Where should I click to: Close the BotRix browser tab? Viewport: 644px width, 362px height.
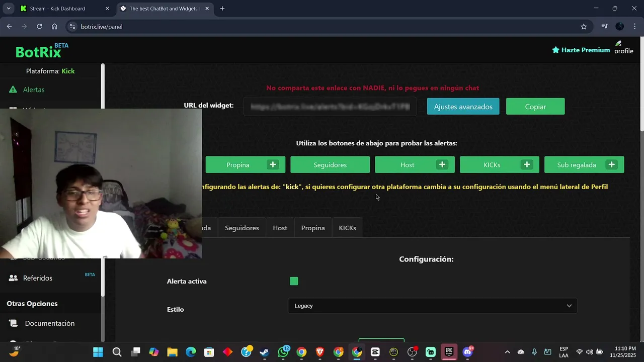(x=207, y=9)
